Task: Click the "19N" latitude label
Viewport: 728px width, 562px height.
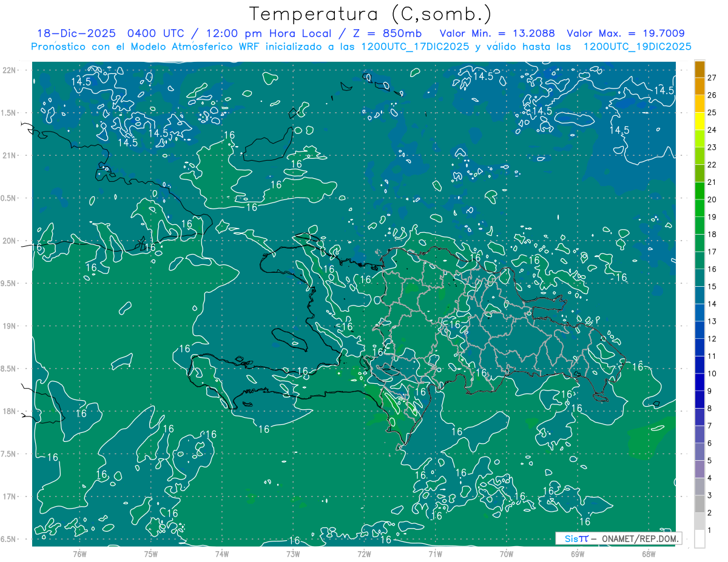Action: click(x=10, y=326)
